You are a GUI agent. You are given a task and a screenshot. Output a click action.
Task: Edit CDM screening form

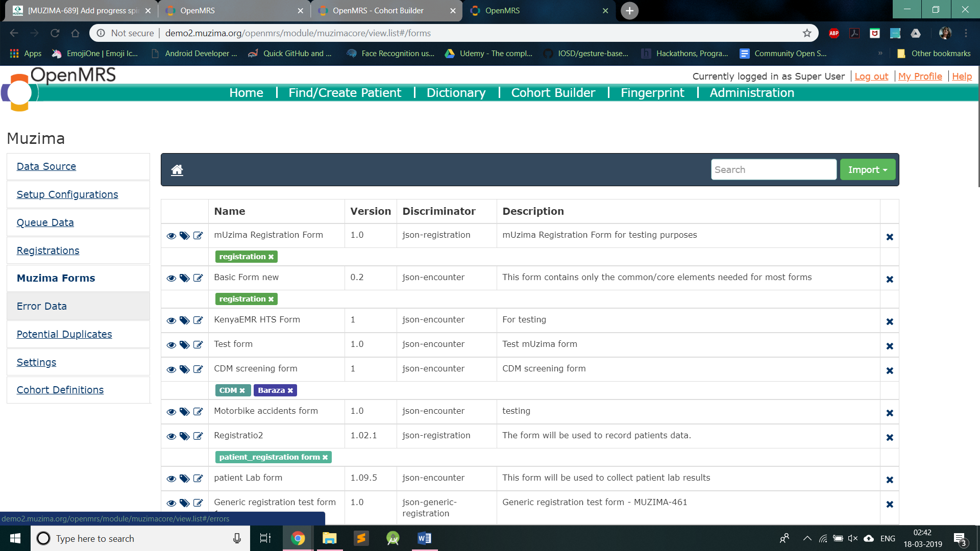[x=198, y=369]
